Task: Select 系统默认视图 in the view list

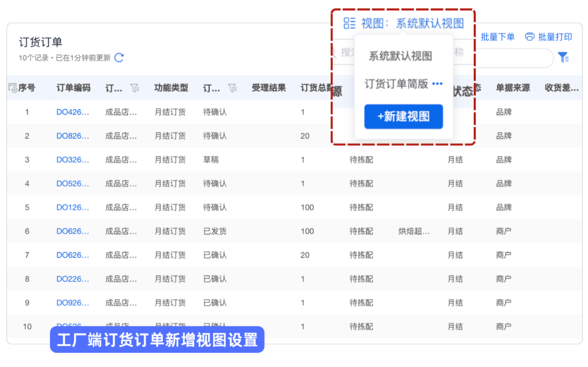Action: point(400,56)
